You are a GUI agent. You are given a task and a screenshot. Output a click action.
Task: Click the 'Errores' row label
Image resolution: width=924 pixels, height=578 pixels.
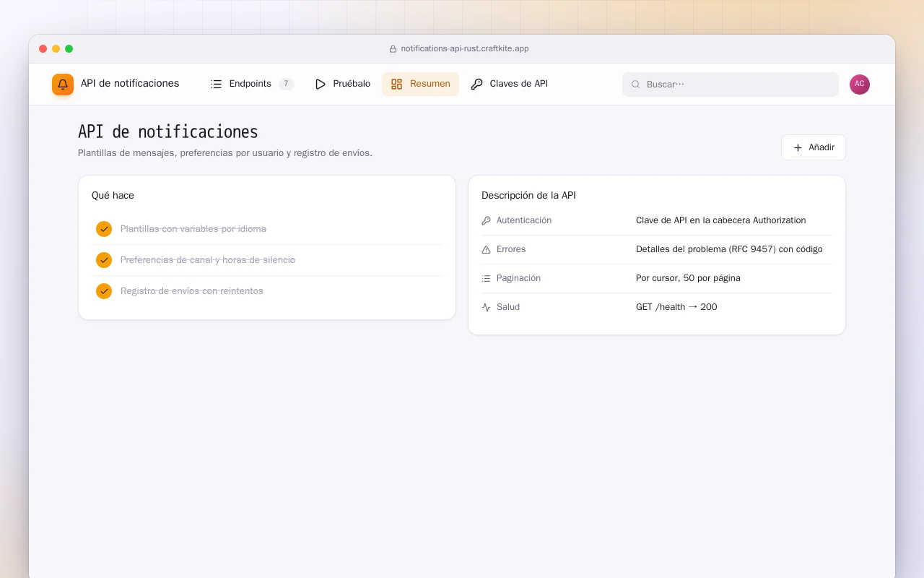tap(511, 249)
